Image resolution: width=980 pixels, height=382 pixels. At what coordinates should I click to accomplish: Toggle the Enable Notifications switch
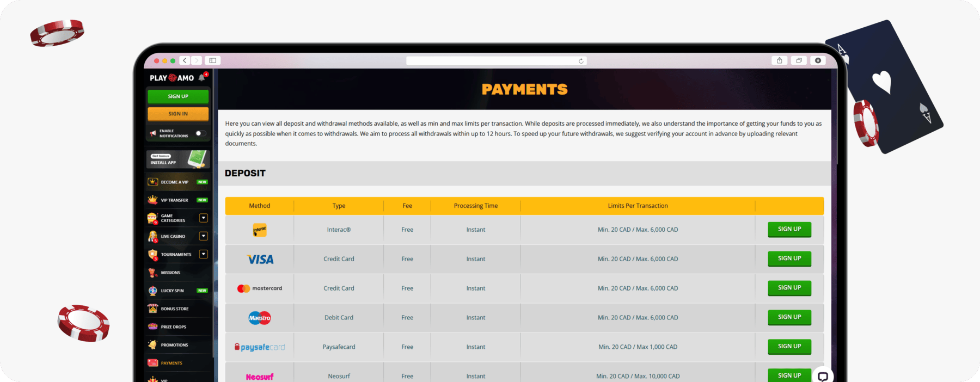tap(200, 133)
